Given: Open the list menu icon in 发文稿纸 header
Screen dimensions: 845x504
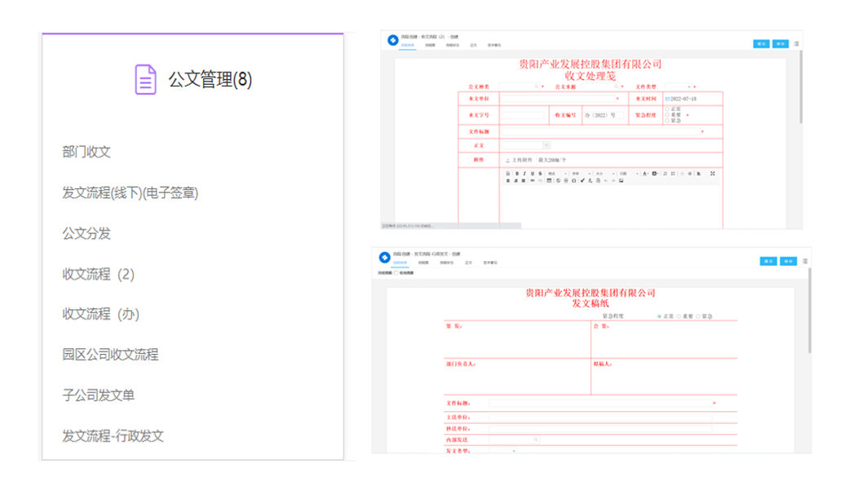Looking at the screenshot, I should (805, 262).
